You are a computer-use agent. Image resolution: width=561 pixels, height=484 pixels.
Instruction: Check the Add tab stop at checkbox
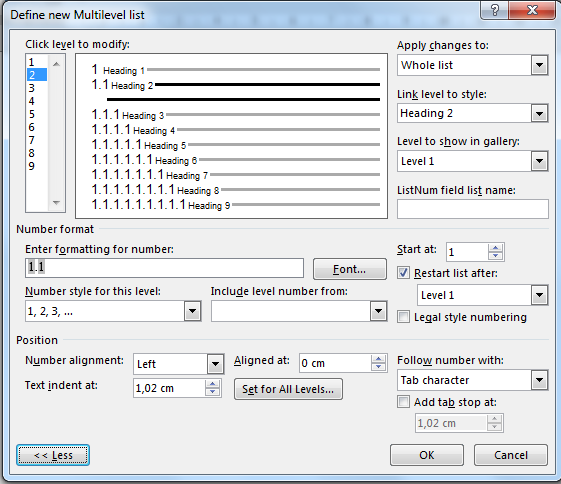[403, 402]
